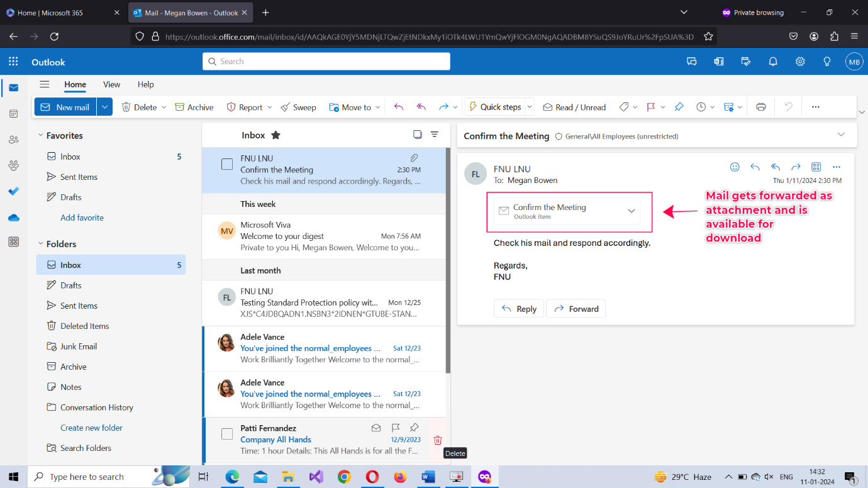This screenshot has width=868, height=488.
Task: Open Forward dropdown arrow in ribbon
Action: [x=455, y=107]
